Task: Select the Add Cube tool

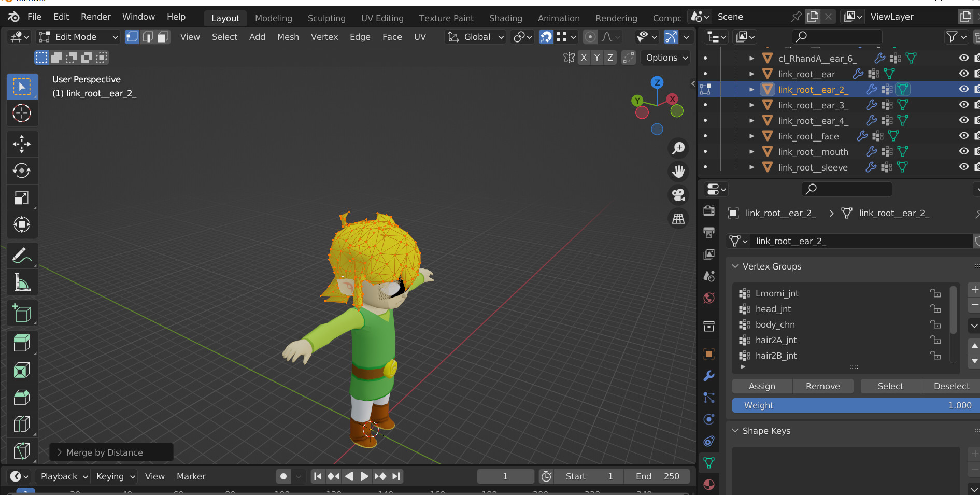Action: 22,313
